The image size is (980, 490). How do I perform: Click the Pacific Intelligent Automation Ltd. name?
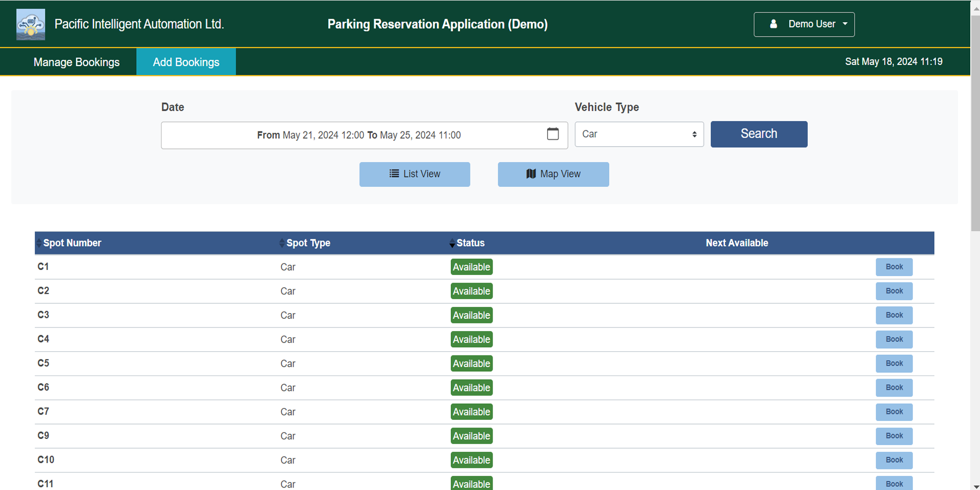[x=139, y=24]
